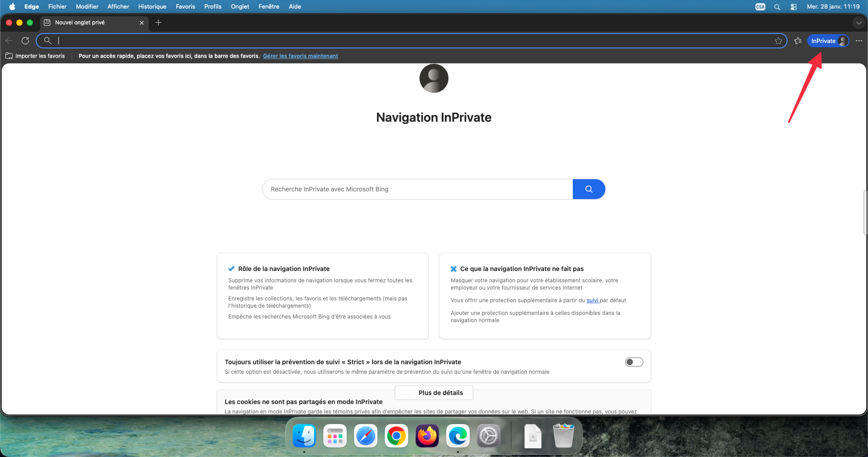Click the address bar search magnifier icon
868x457 pixels.
pos(47,41)
